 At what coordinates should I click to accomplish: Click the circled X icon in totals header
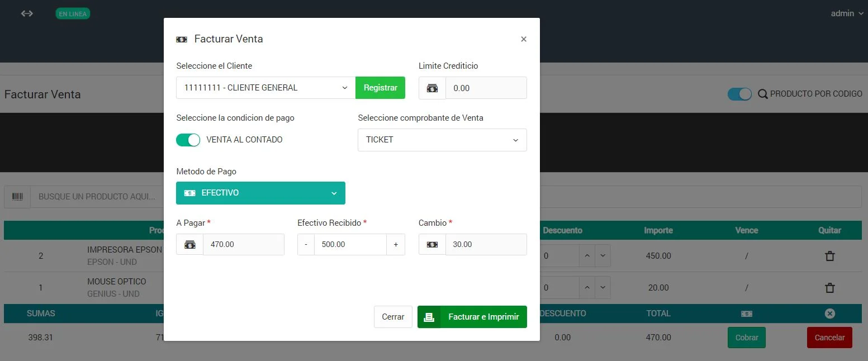pyautogui.click(x=830, y=313)
